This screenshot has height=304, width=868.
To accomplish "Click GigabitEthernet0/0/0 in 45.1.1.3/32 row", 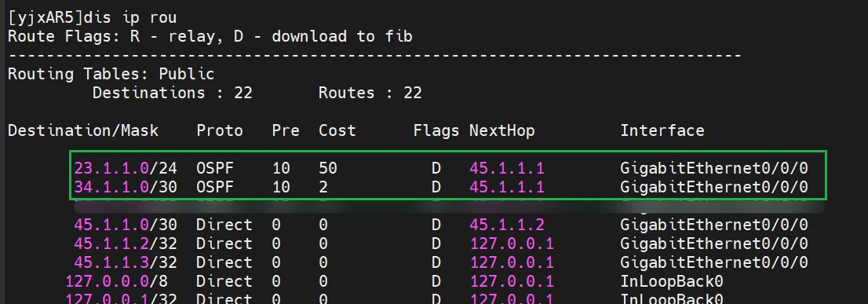I will [714, 262].
